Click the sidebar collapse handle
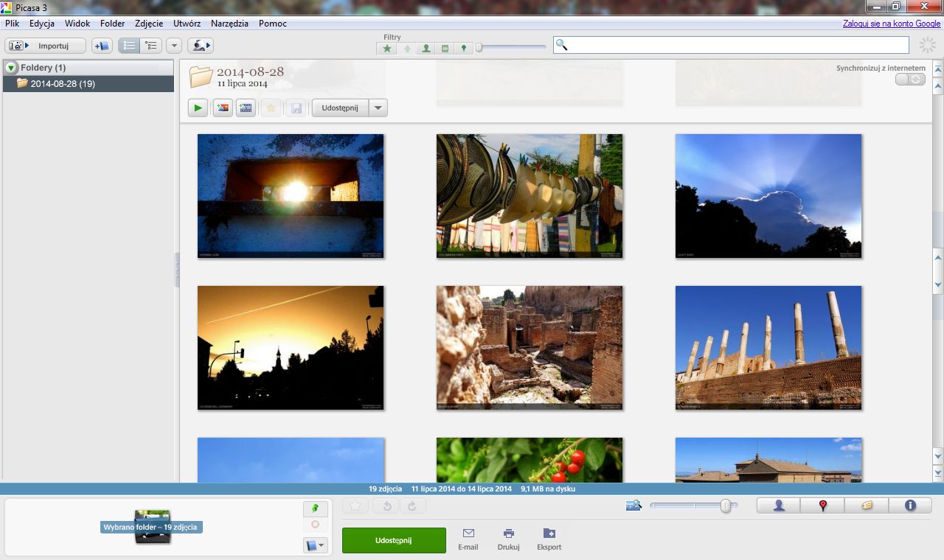The height and width of the screenshot is (560, 944). coord(177,270)
